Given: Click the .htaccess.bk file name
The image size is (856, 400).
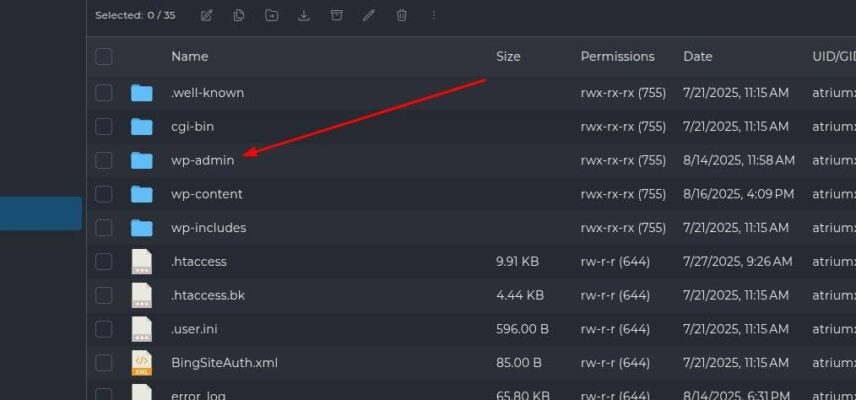Looking at the screenshot, I should (x=208, y=295).
